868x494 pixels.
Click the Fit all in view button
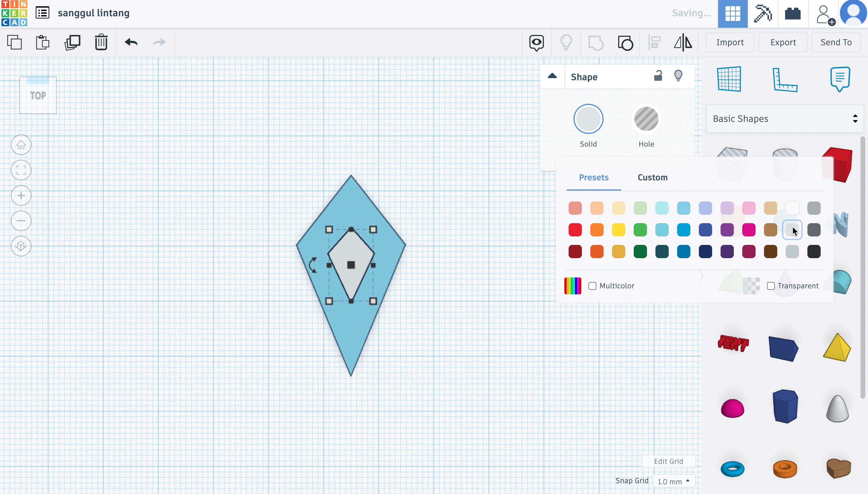point(21,170)
